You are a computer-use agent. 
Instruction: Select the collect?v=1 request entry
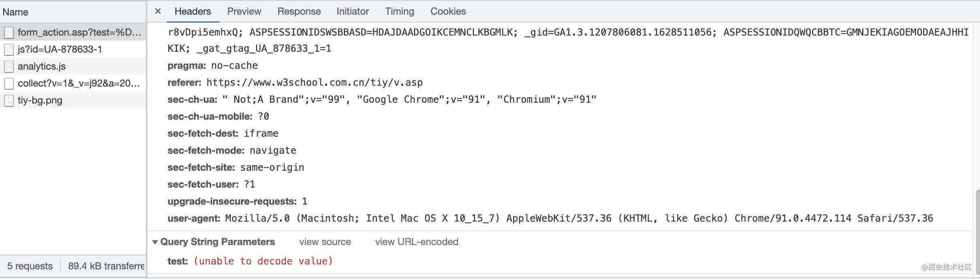[73, 83]
